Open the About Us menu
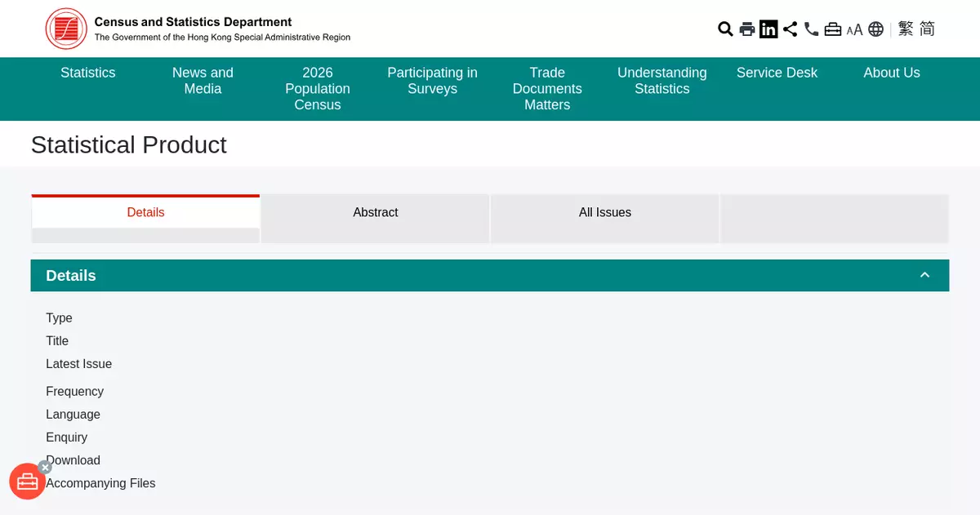980x515 pixels. point(892,73)
